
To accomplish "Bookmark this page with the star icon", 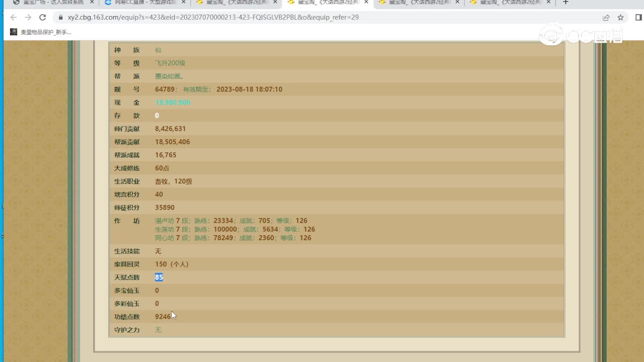I will (x=621, y=17).
